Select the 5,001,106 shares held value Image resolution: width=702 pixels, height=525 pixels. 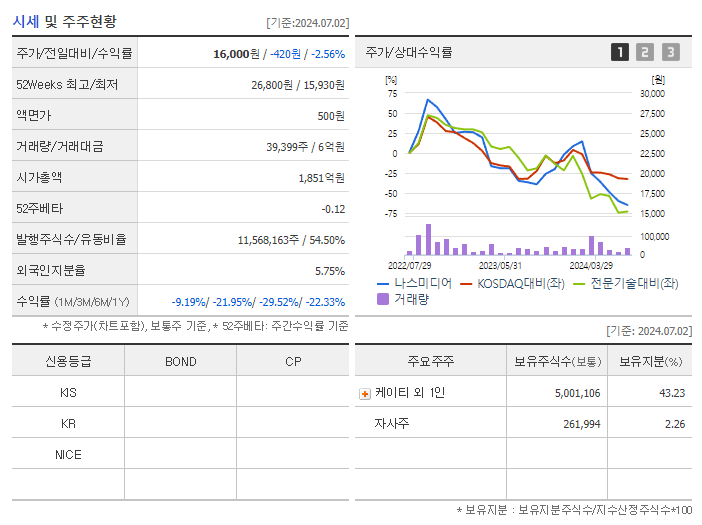577,393
